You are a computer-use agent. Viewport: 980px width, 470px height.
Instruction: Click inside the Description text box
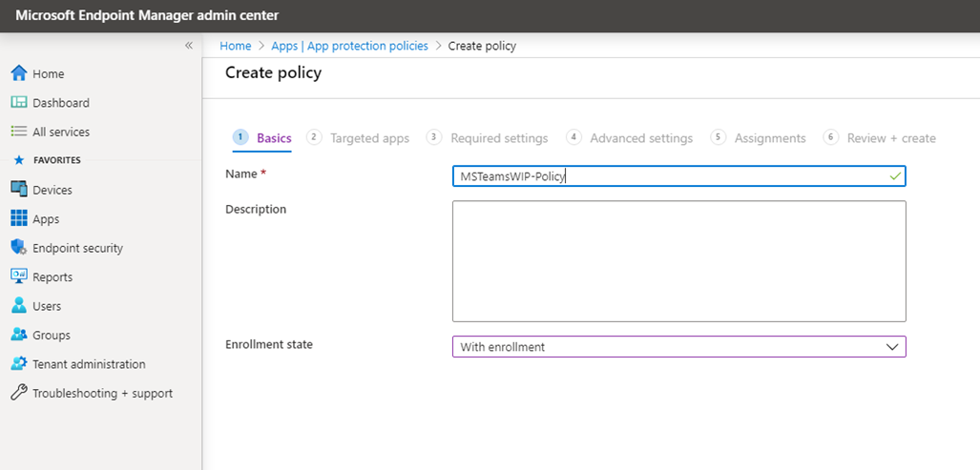(x=678, y=261)
